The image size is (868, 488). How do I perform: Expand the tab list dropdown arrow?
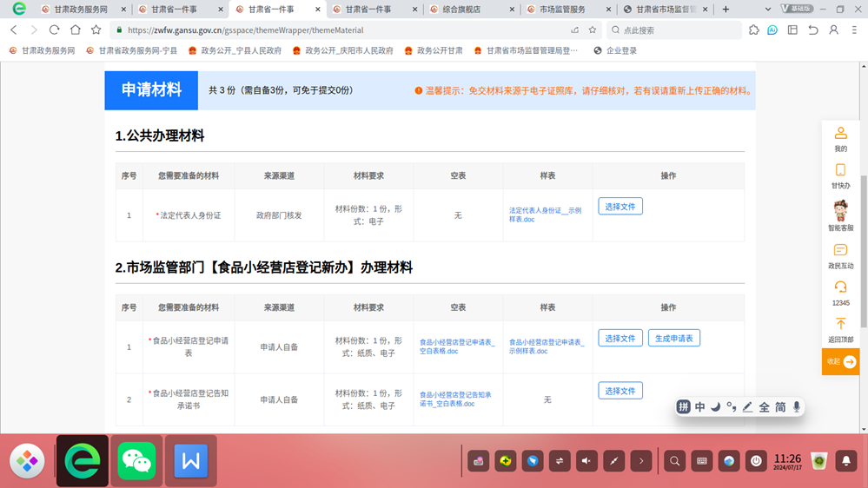click(x=768, y=10)
